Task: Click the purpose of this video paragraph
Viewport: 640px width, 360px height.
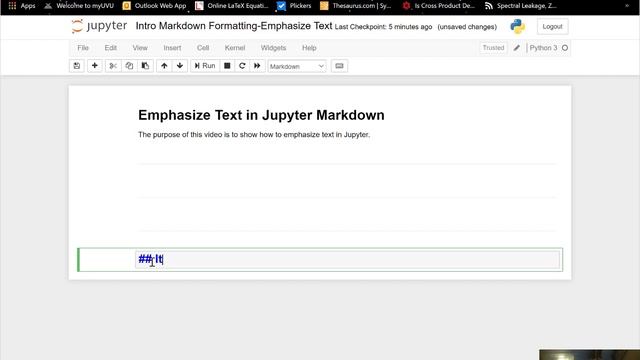Action: coord(254,135)
